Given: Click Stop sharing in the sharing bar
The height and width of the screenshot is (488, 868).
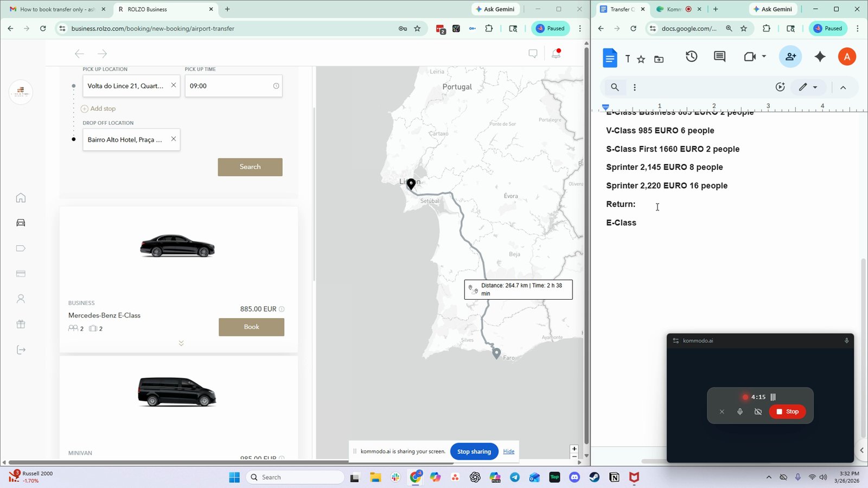Looking at the screenshot, I should tap(474, 452).
